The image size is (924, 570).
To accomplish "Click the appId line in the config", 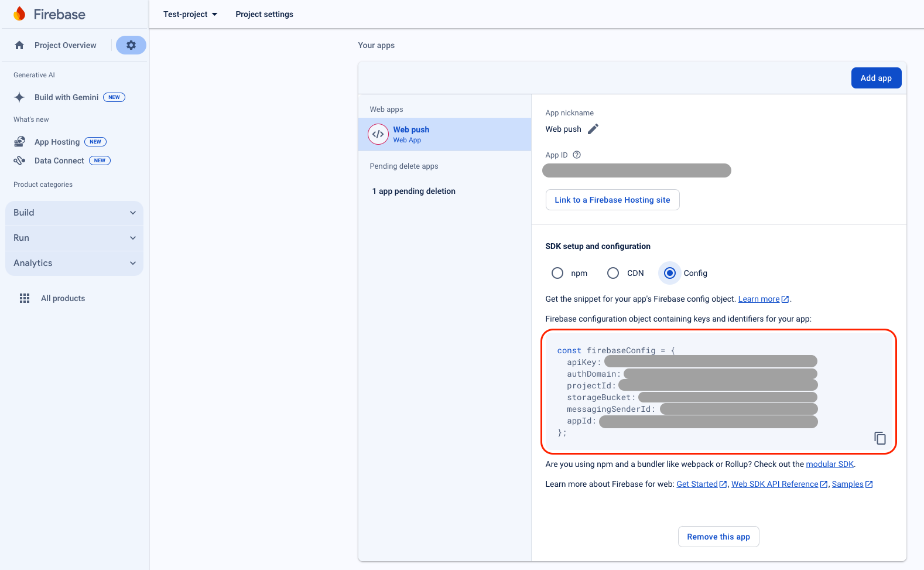I will click(x=692, y=421).
